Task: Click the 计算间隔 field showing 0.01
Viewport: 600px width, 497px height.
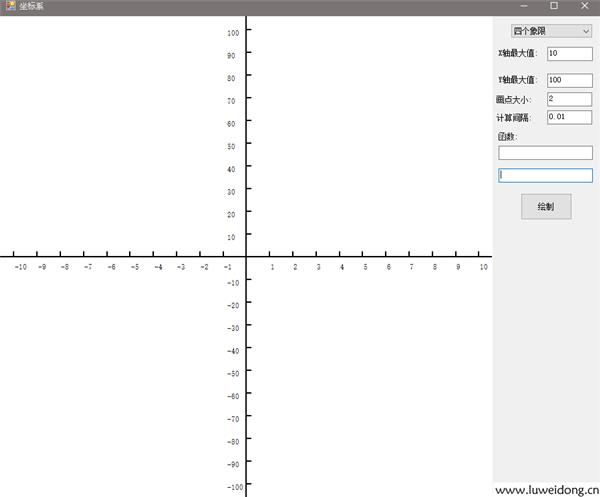Action: 569,117
